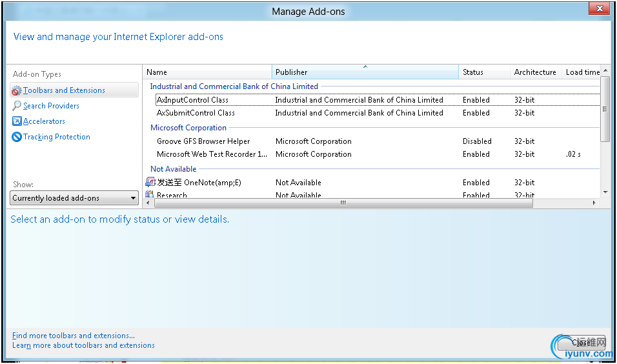Viewport: 617px width, 364px height.
Task: Sort add-ons by Name column header
Action: point(207,72)
